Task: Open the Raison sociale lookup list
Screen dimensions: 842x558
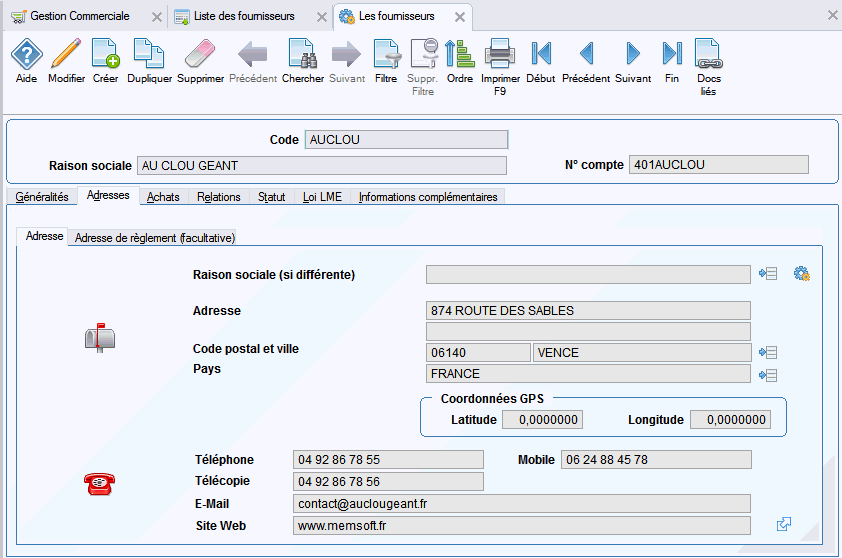Action: [768, 274]
